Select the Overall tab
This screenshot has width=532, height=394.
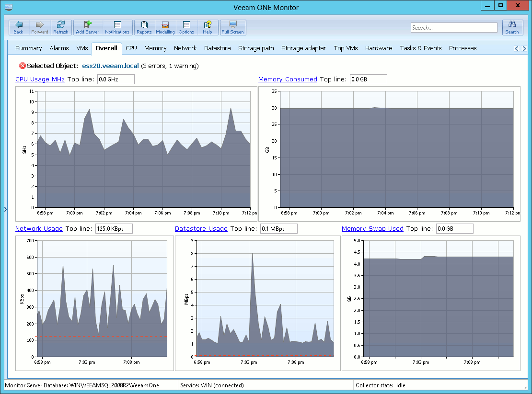106,48
